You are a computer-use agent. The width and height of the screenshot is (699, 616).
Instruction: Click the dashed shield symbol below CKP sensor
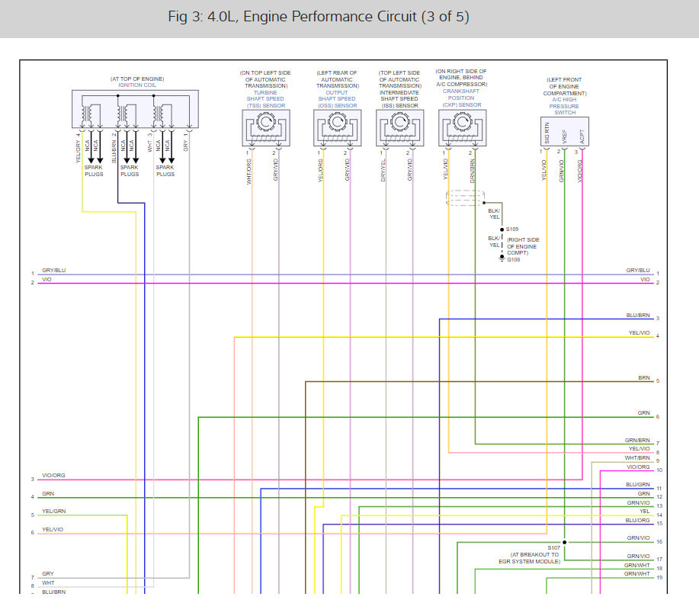[x=466, y=197]
